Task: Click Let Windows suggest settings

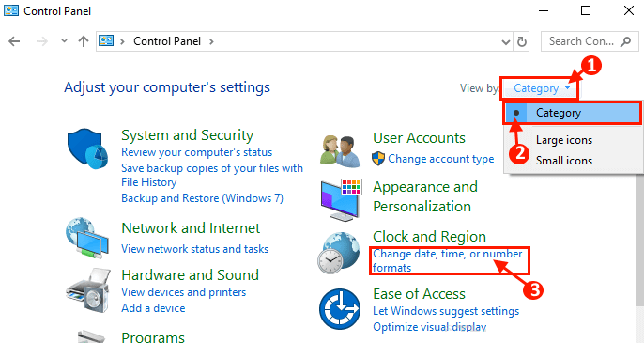Action: pos(446,311)
